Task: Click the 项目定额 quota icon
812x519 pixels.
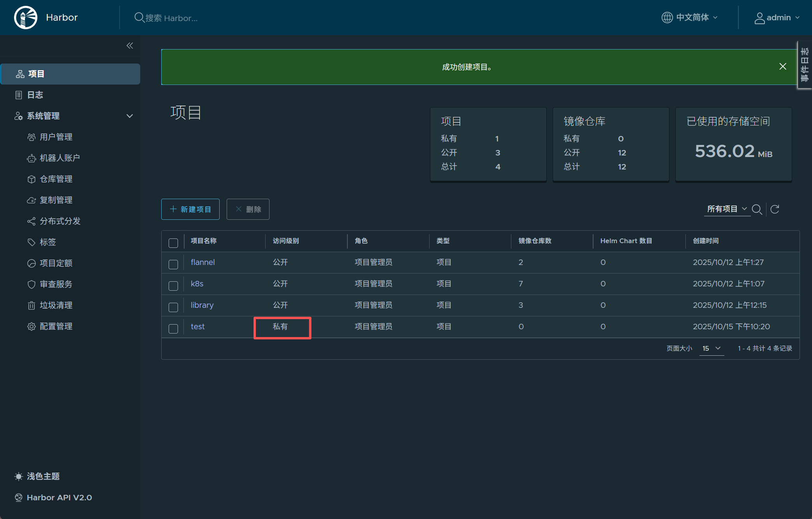Action: click(32, 263)
